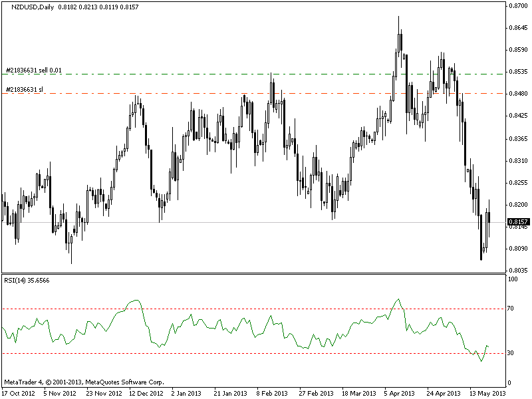
Task: Click the 0.8590 price scale value
Action: coord(519,50)
